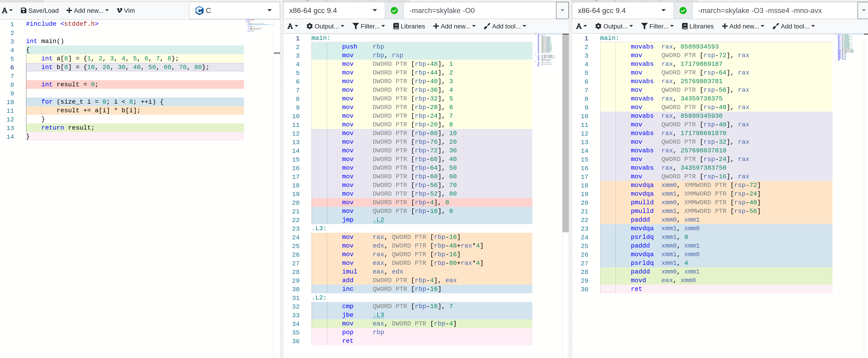The width and height of the screenshot is (868, 358).
Task: Open Filter funnel menu in middle pane
Action: tap(368, 26)
